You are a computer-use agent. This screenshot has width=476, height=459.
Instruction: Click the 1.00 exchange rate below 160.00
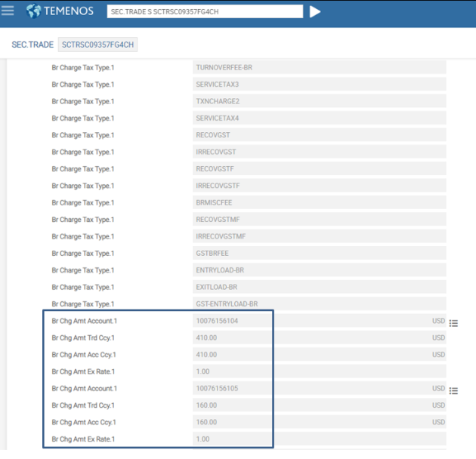[202, 439]
